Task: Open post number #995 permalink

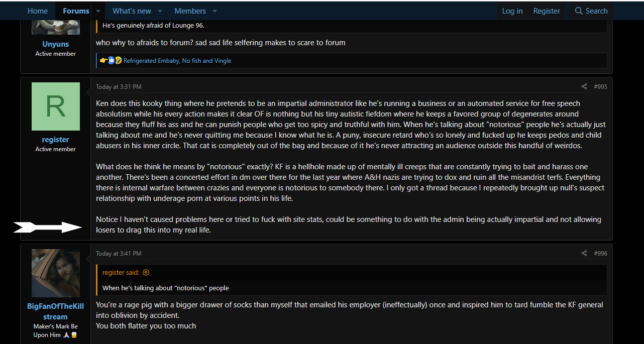Action: click(x=600, y=87)
